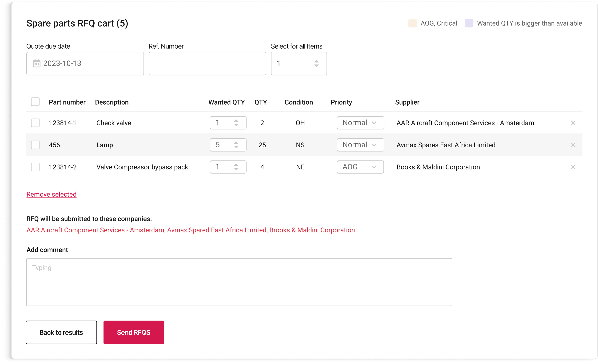Viewport: 598px width, 364px height.
Task: Expand the AOG priority dropdown
Action: point(360,167)
